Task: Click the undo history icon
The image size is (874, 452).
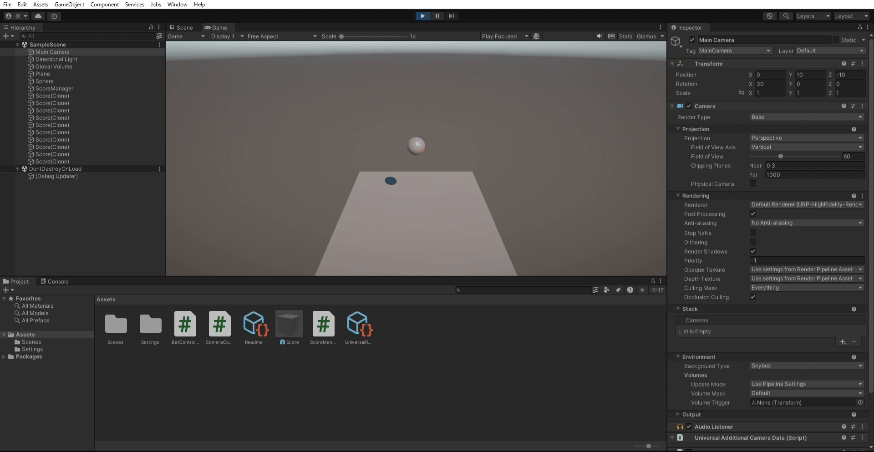Action: (x=769, y=16)
